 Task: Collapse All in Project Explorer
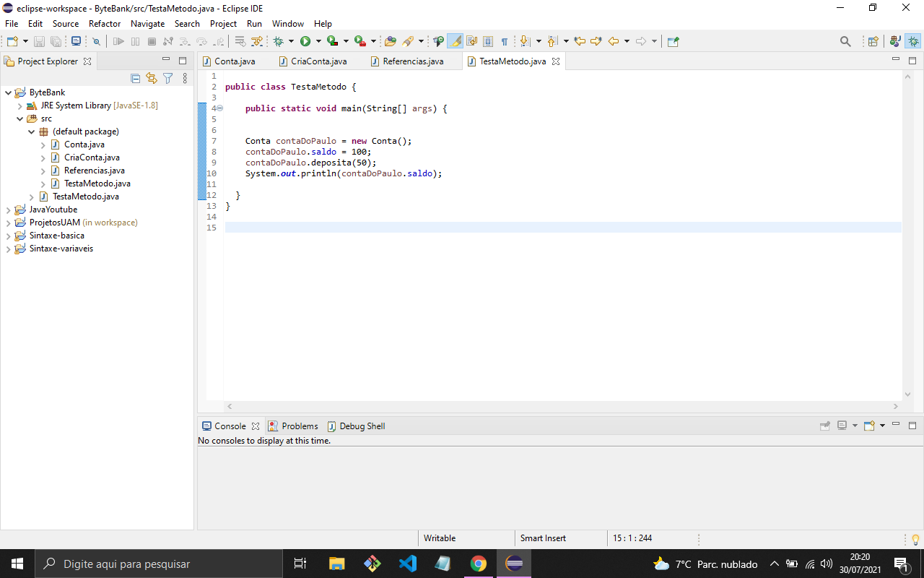(135, 78)
